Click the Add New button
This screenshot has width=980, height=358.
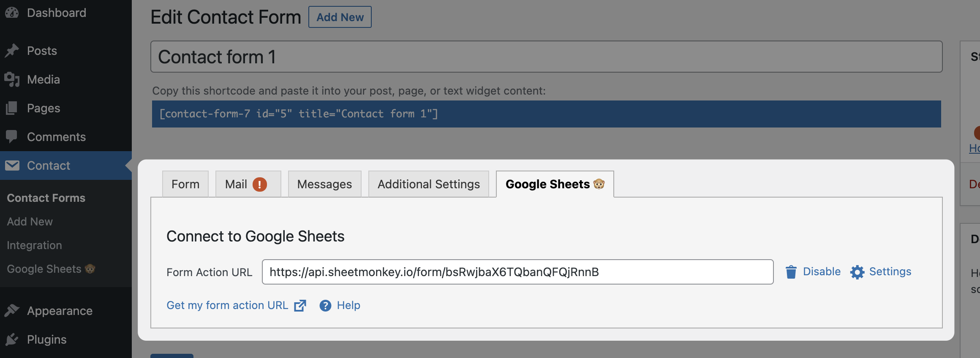340,17
